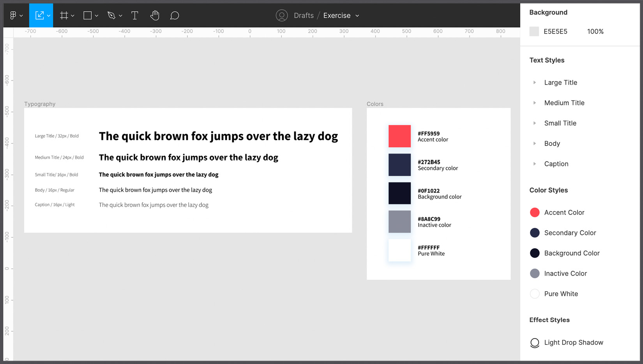The height and width of the screenshot is (364, 643).
Task: Select the Text tool
Action: pyautogui.click(x=135, y=15)
